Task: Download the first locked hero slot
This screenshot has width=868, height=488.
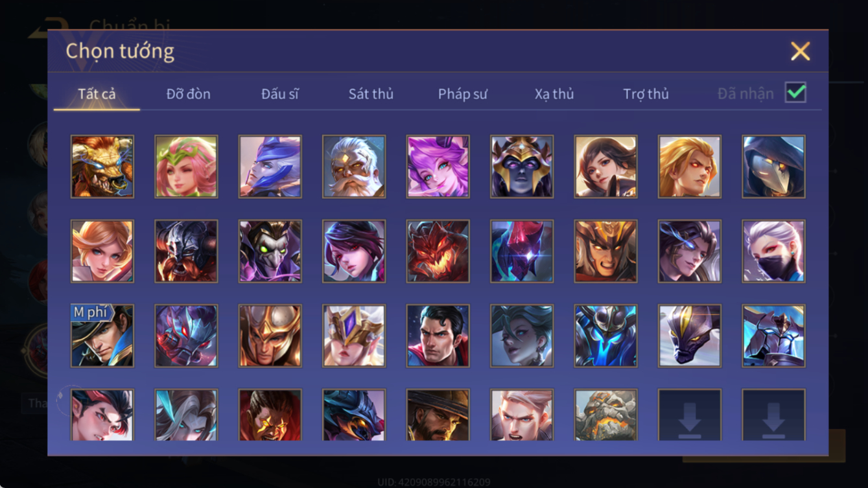Action: pyautogui.click(x=690, y=415)
